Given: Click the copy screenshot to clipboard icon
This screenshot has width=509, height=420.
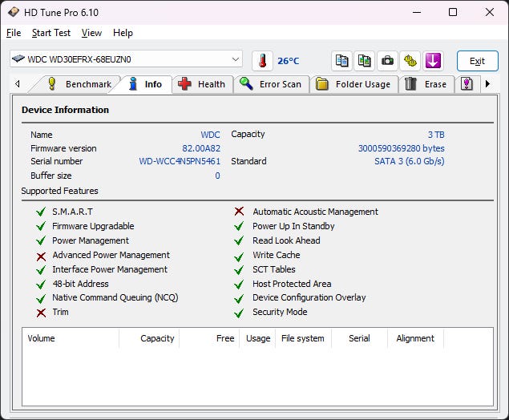Looking at the screenshot, I should pyautogui.click(x=364, y=61).
